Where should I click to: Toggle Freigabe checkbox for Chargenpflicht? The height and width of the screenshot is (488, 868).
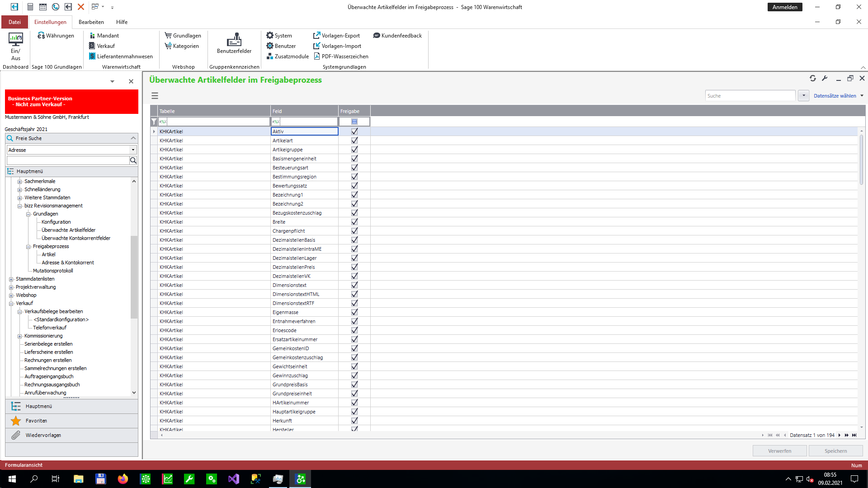point(354,231)
